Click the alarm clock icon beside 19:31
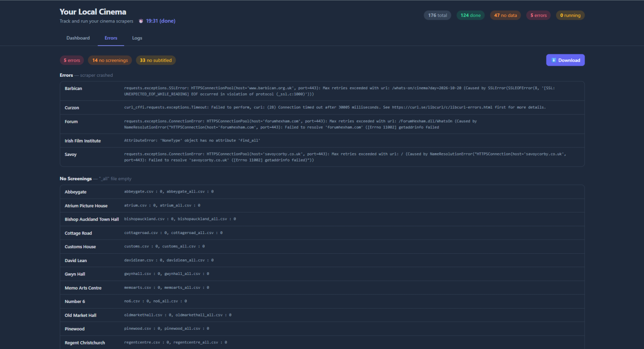This screenshot has height=349, width=644. pyautogui.click(x=141, y=21)
